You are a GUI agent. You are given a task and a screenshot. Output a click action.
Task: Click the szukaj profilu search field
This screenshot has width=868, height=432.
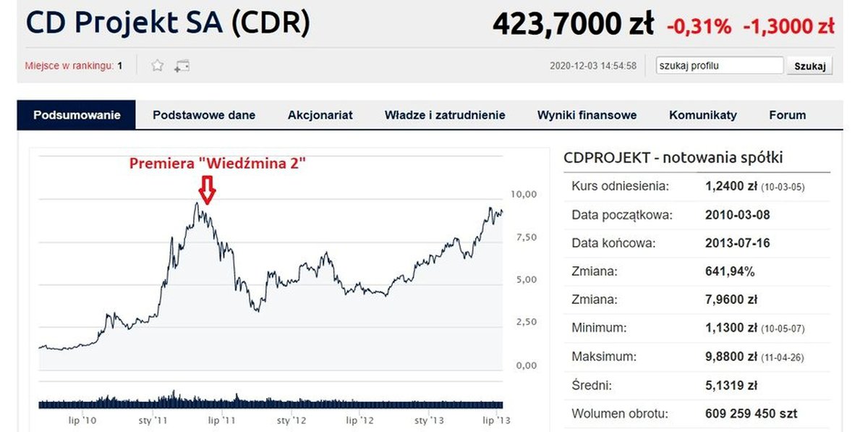(x=719, y=66)
